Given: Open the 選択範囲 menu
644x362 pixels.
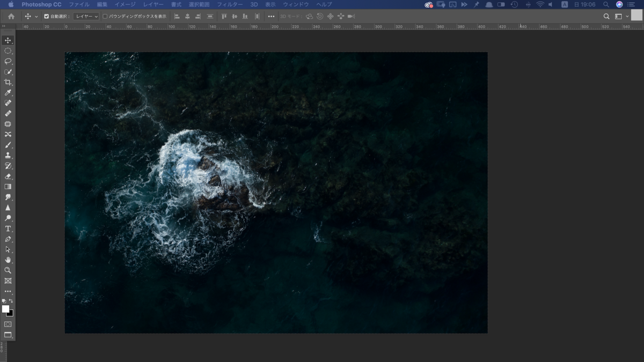Looking at the screenshot, I should 199,4.
